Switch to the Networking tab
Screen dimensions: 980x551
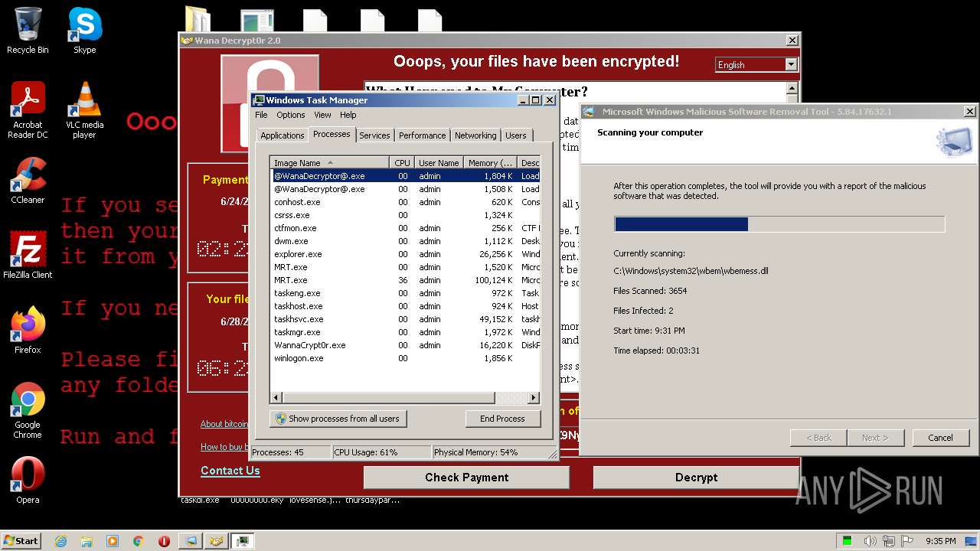click(x=475, y=135)
